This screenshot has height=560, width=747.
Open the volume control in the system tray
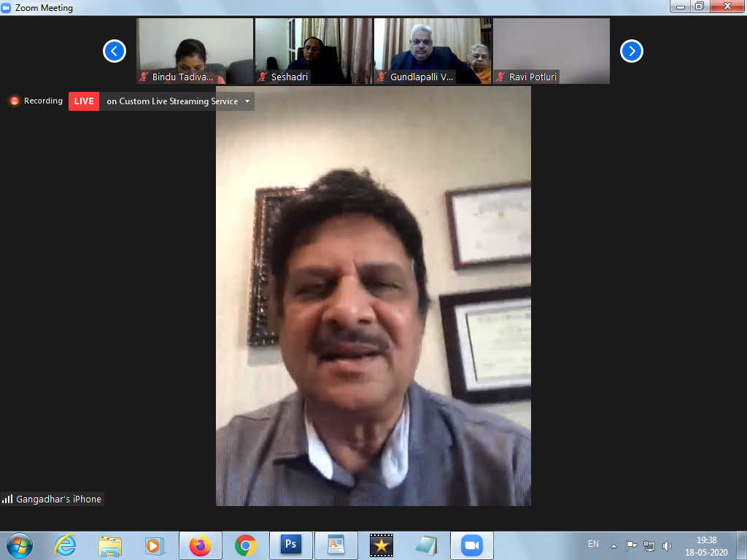[666, 545]
